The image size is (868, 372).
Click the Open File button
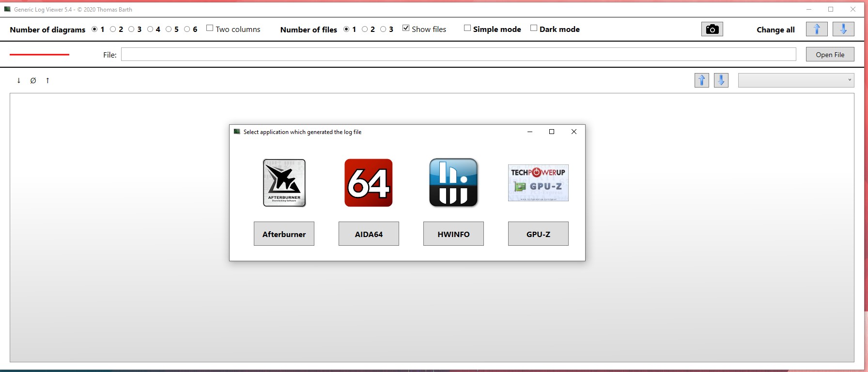(x=830, y=54)
